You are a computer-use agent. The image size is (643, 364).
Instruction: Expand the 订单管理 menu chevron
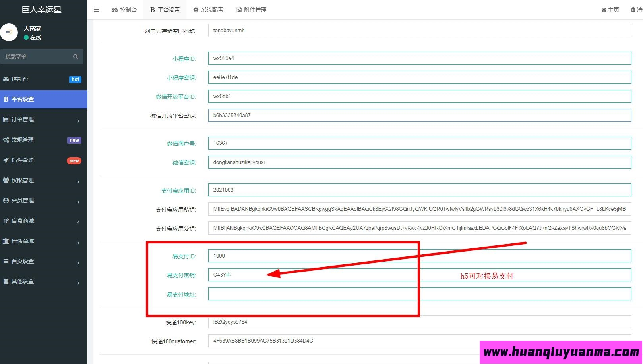(79, 121)
